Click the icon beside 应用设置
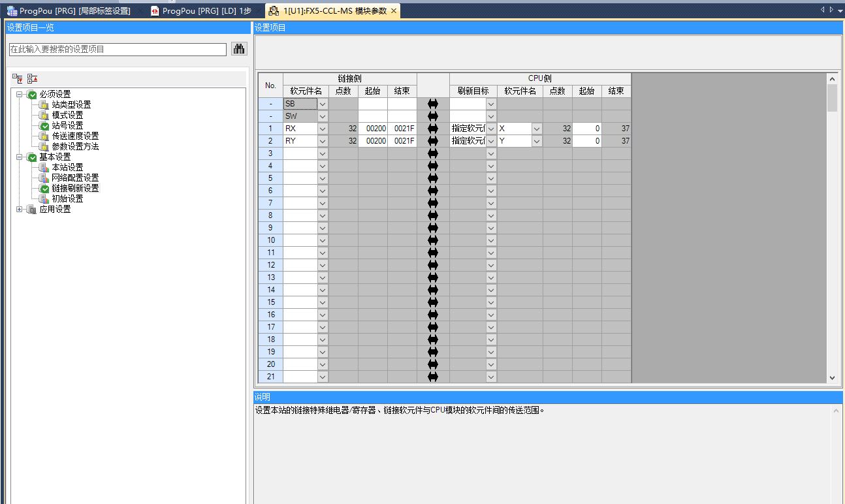The image size is (845, 504). (x=31, y=209)
